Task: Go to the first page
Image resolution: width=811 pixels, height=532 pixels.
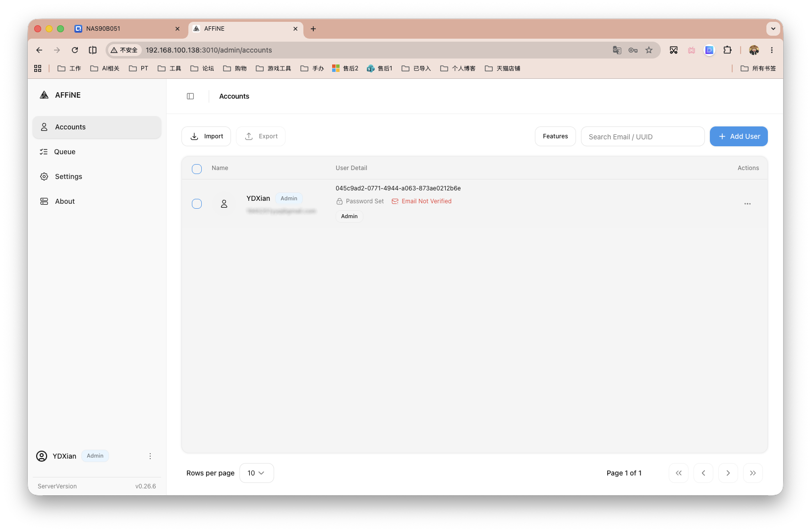Action: tap(679, 473)
